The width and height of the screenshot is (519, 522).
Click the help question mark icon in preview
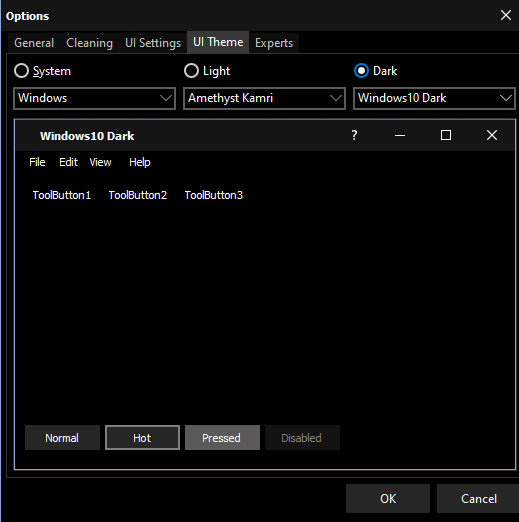(x=354, y=135)
